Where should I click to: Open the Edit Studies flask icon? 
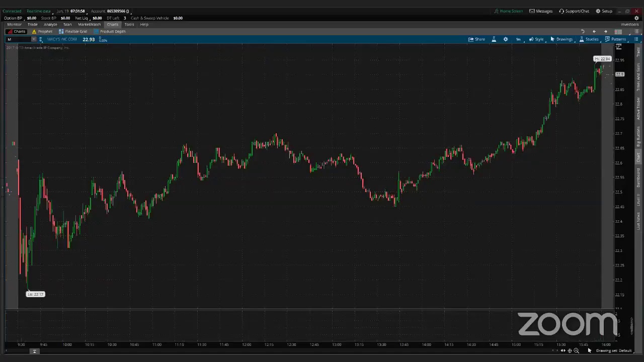tap(494, 39)
